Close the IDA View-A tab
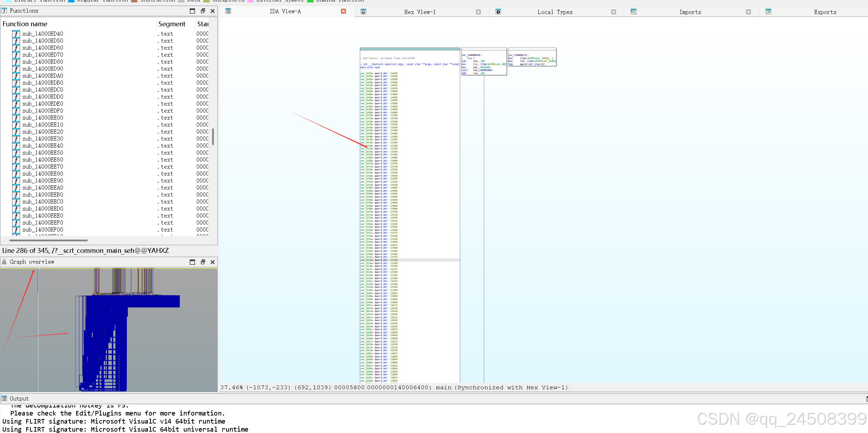The width and height of the screenshot is (868, 433). [343, 11]
